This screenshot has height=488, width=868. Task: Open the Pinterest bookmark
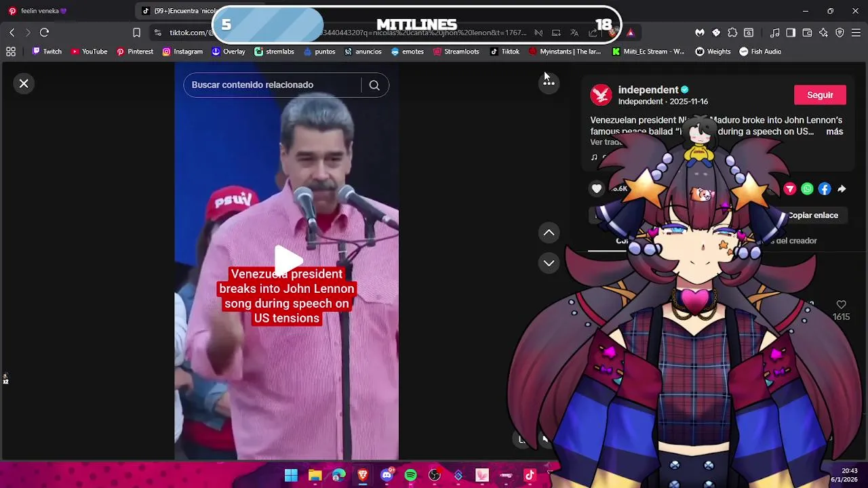coord(134,52)
